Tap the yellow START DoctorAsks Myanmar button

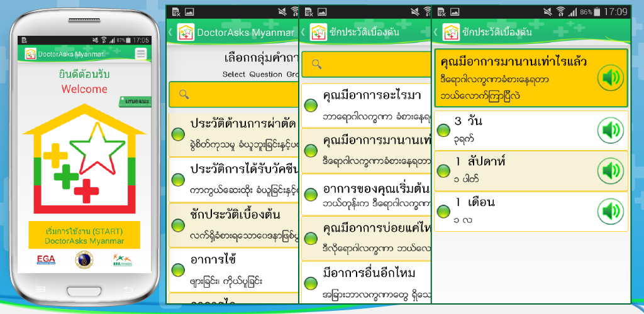tap(84, 235)
